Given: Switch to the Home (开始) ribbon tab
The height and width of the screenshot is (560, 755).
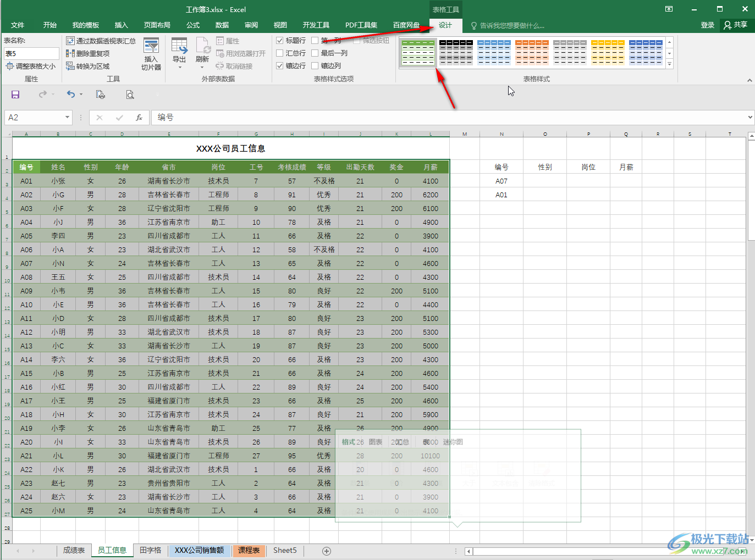Looking at the screenshot, I should (50, 25).
